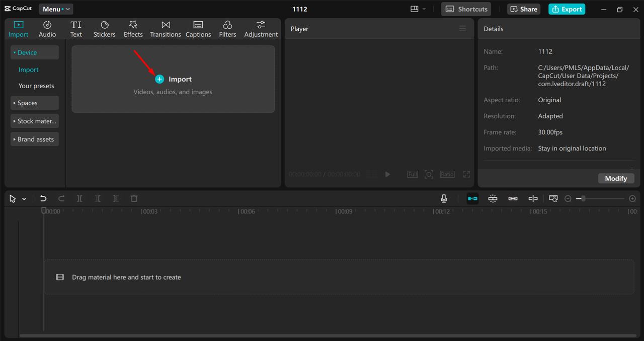Toggle clip linkage
This screenshot has height=341, width=644.
coord(513,198)
